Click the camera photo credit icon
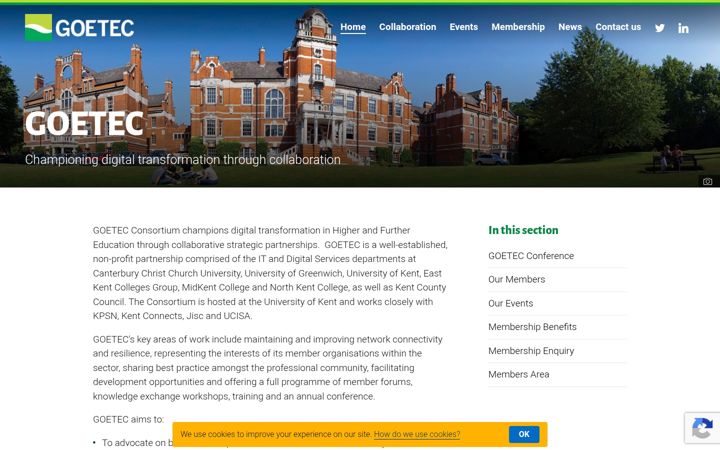 coord(708,181)
